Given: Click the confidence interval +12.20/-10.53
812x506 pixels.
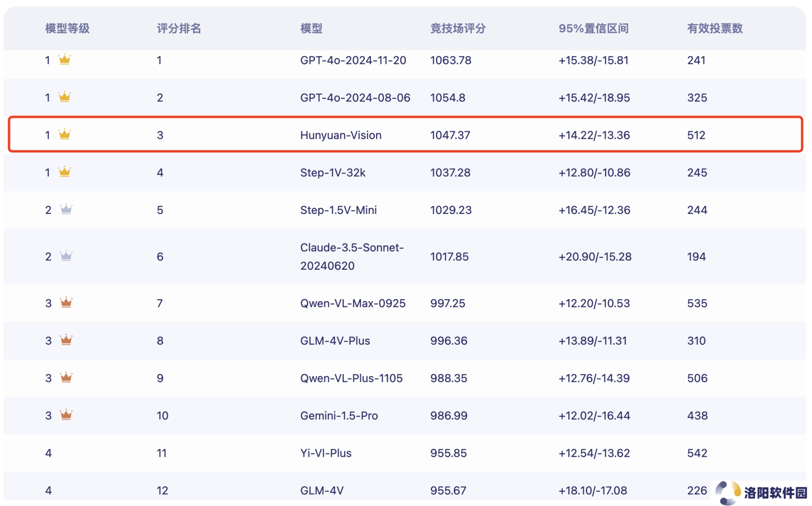Looking at the screenshot, I should [594, 304].
